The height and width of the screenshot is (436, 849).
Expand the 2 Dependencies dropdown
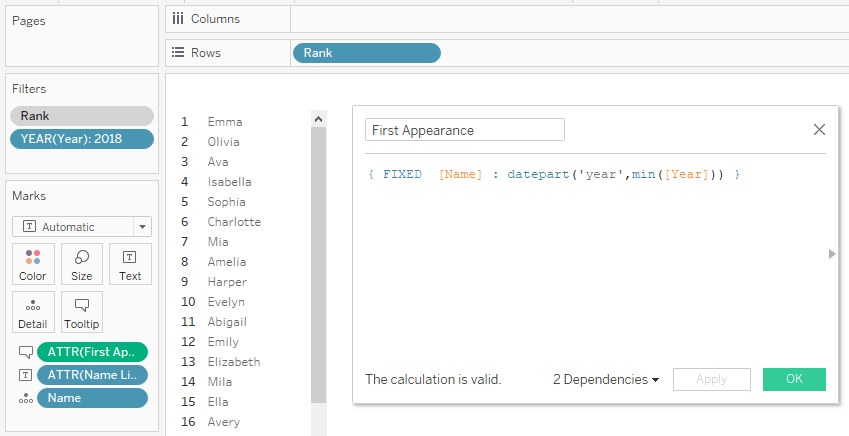(x=606, y=380)
